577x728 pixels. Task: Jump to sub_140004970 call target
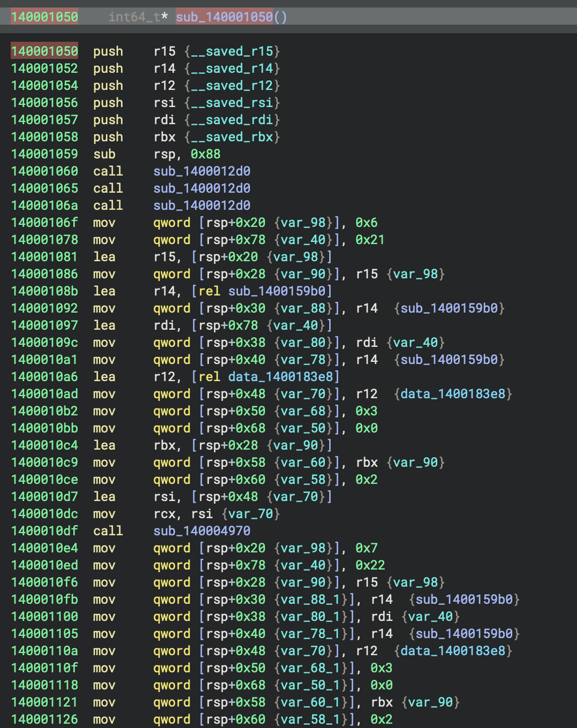point(202,531)
